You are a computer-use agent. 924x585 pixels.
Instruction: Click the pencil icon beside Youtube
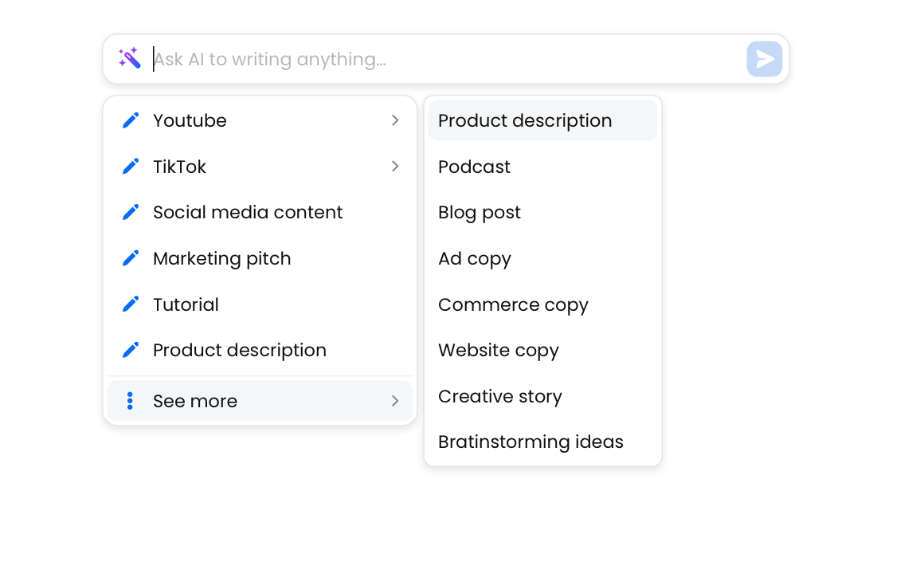131,120
